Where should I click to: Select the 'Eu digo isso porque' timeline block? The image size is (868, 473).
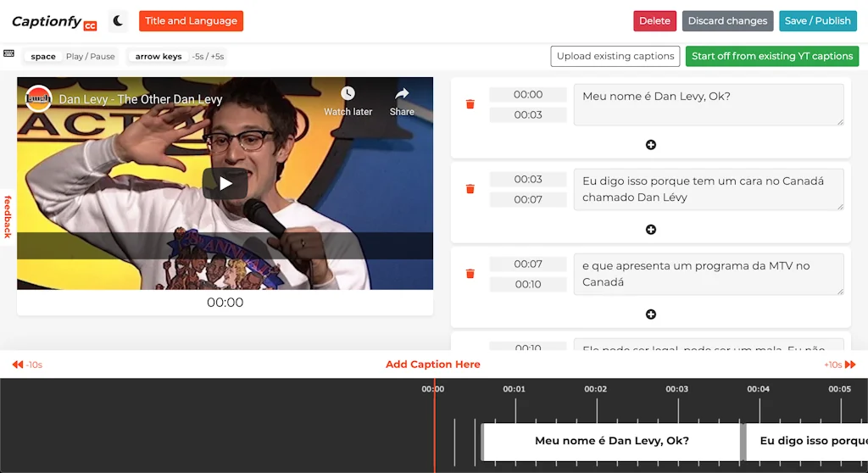(807, 442)
